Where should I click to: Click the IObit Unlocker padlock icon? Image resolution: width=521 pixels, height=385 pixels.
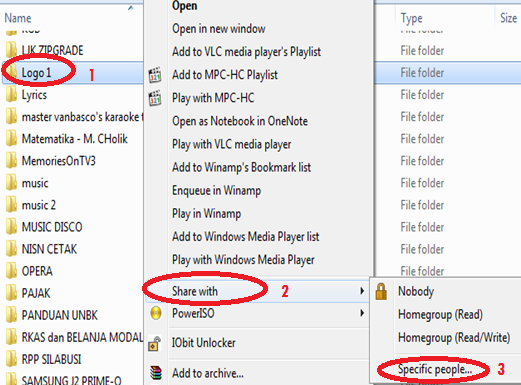[x=154, y=343]
